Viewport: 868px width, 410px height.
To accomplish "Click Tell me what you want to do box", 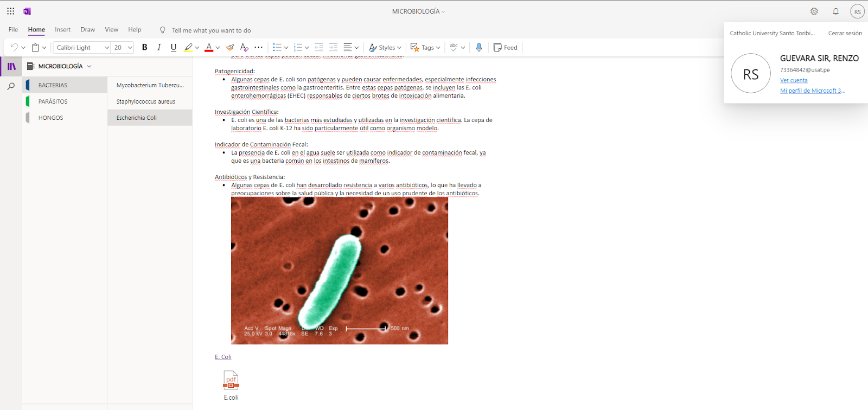I will pos(211,30).
